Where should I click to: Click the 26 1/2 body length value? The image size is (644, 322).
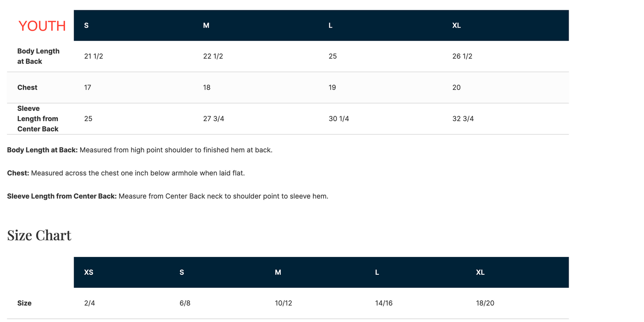click(462, 56)
